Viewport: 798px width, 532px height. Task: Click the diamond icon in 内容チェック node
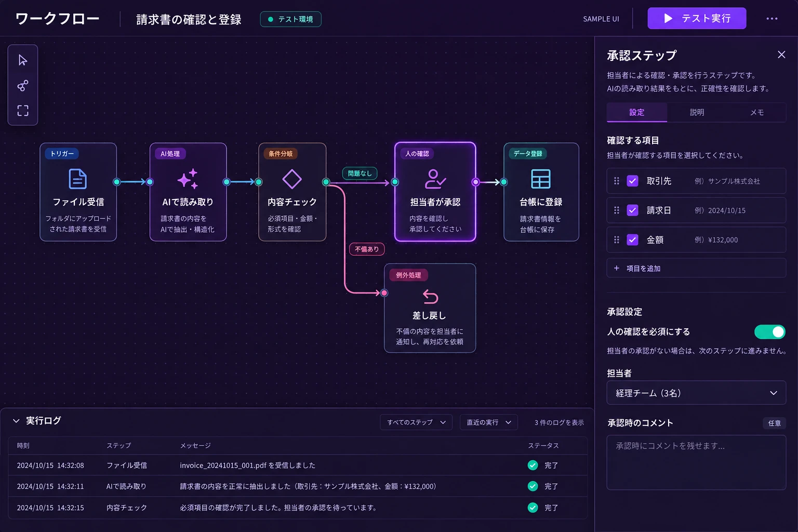click(292, 179)
